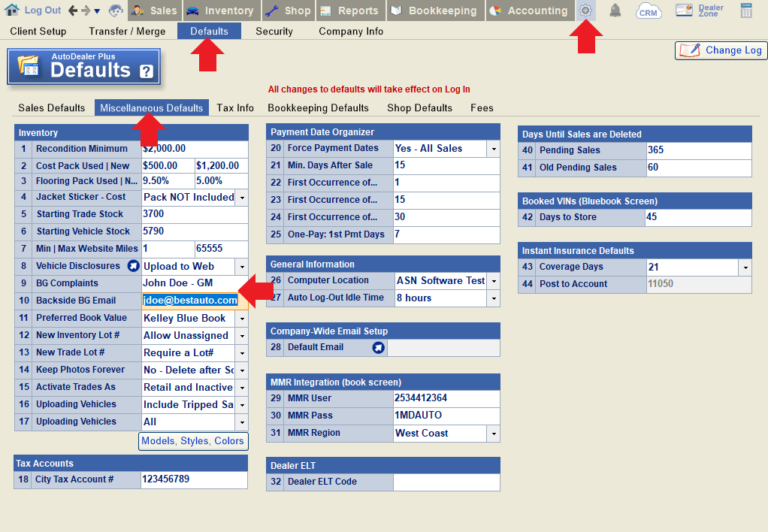Viewport: 768px width, 532px height.
Task: Click the Models, Styles, Colors button
Action: point(193,441)
